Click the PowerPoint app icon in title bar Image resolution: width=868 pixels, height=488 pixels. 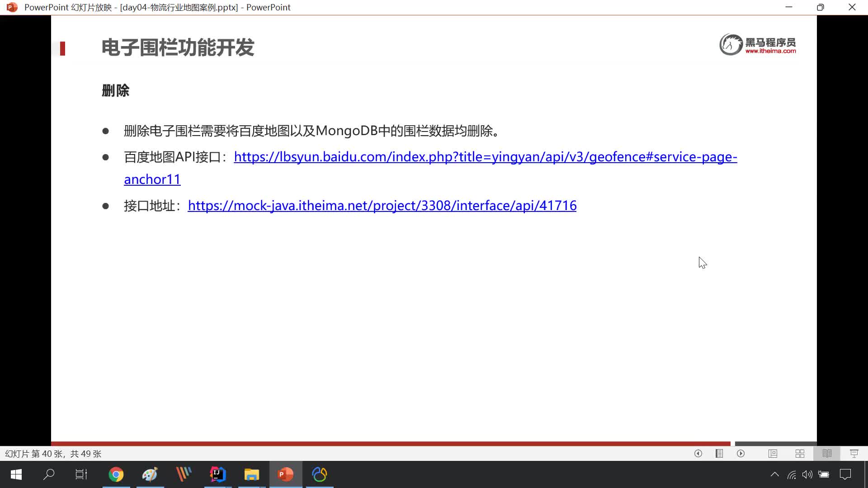point(12,7)
